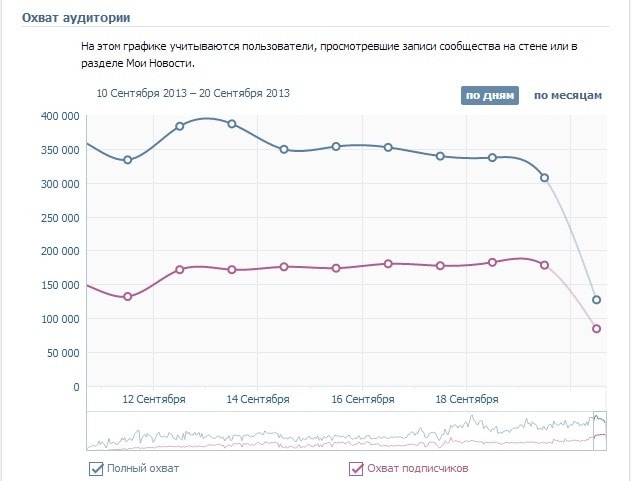This screenshot has width=633, height=481.
Task: Click the highest blue data point near 390 000
Action: [x=232, y=124]
